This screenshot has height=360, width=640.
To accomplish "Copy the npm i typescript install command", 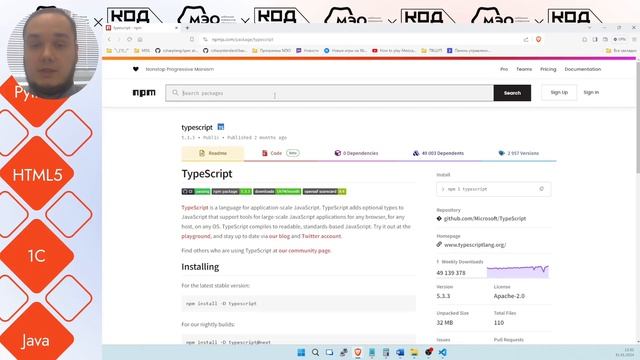I will 542,189.
